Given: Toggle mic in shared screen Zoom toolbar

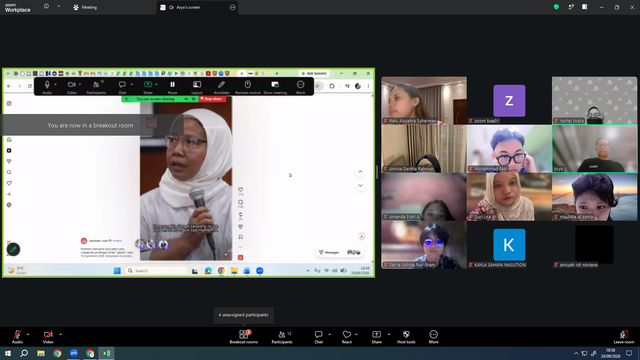Looking at the screenshot, I should [47, 86].
